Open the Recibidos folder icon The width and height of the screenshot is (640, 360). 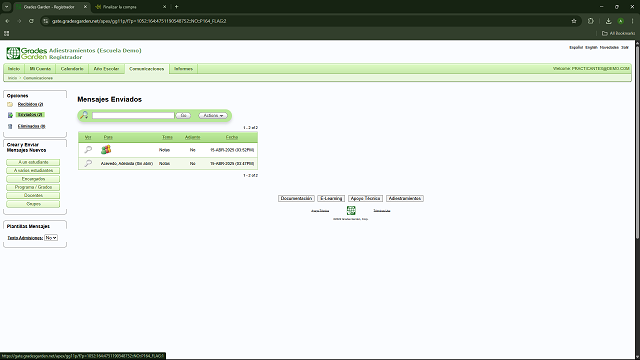pyautogui.click(x=10, y=104)
